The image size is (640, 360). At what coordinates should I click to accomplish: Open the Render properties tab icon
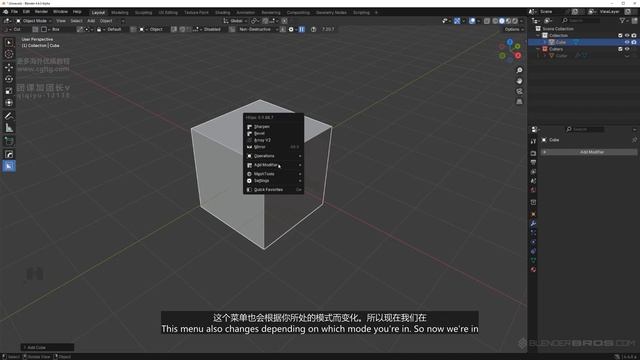click(x=533, y=153)
